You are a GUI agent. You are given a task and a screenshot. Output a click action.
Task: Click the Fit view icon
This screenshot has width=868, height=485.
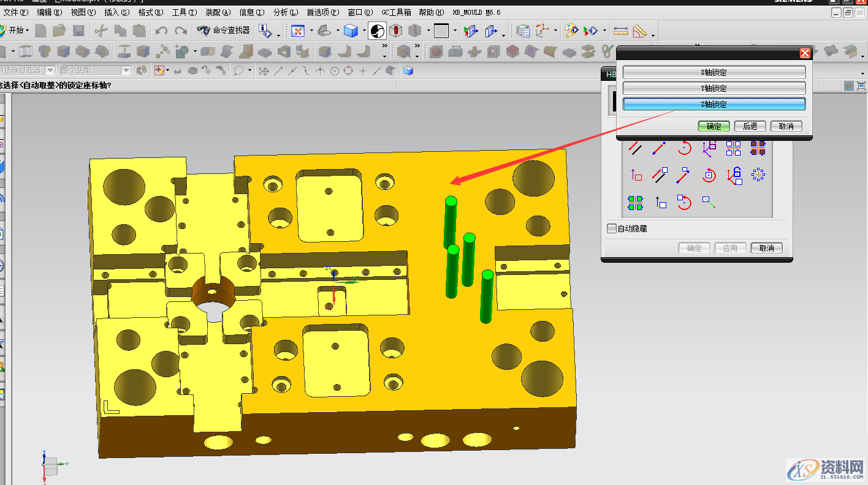298,30
